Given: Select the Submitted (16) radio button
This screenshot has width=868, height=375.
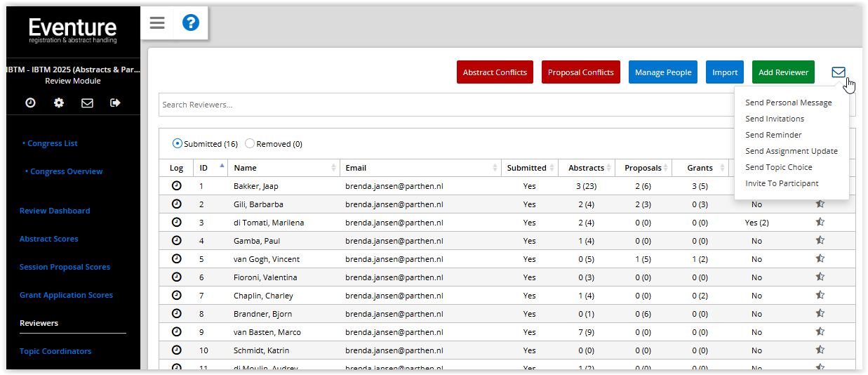Looking at the screenshot, I should (178, 144).
